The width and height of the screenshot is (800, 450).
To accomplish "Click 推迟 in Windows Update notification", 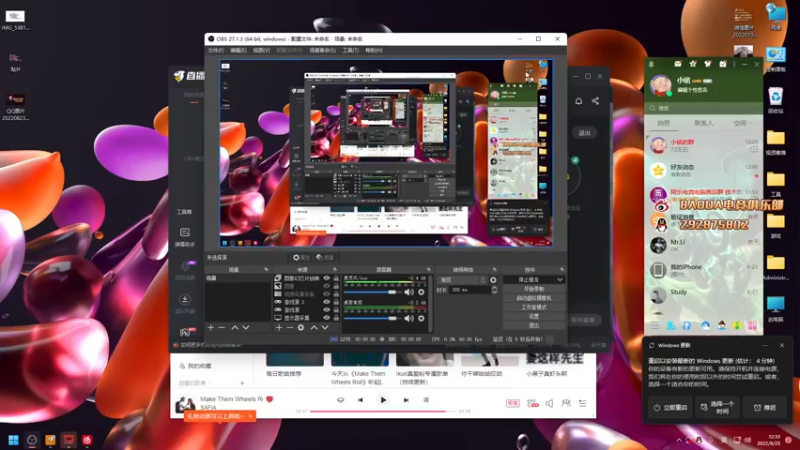I will pos(765,408).
